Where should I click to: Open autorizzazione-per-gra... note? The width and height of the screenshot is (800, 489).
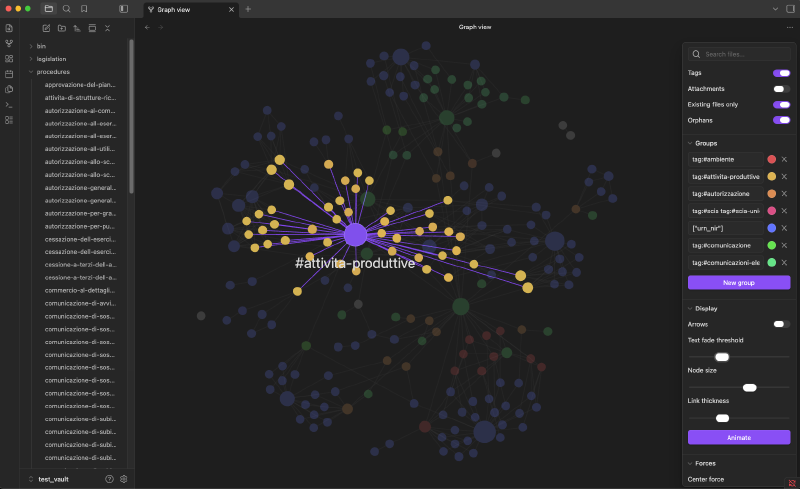tap(80, 213)
